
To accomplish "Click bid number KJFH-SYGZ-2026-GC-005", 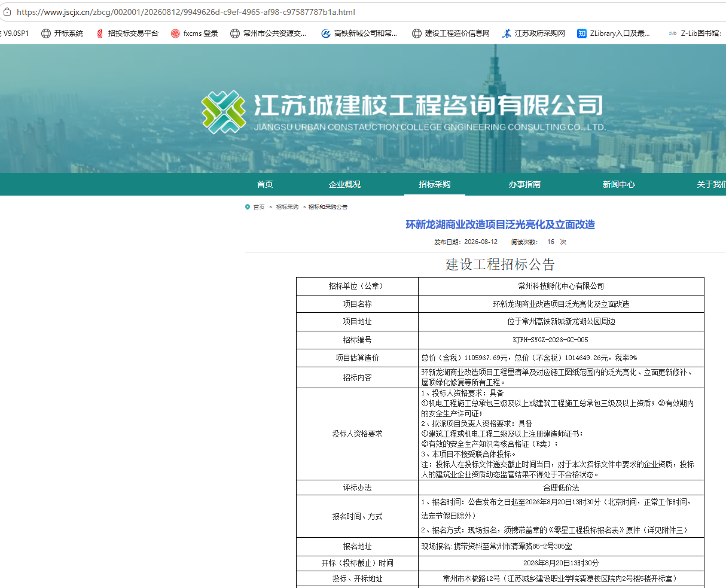I will pyautogui.click(x=550, y=340).
